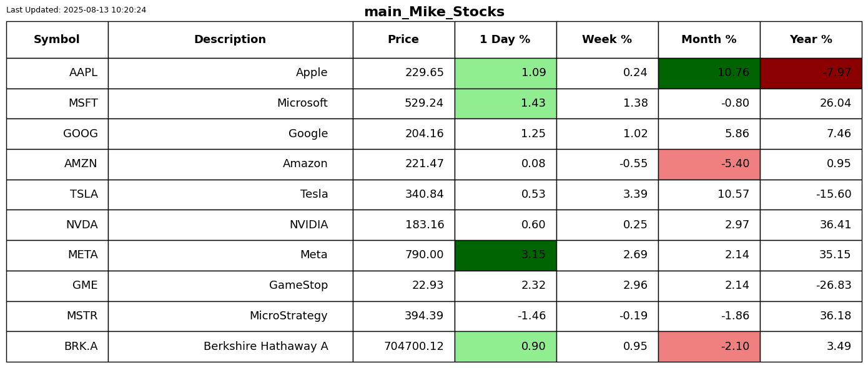The height and width of the screenshot is (368, 868).
Task: Click the GME symbol cell
Action: [x=57, y=286]
